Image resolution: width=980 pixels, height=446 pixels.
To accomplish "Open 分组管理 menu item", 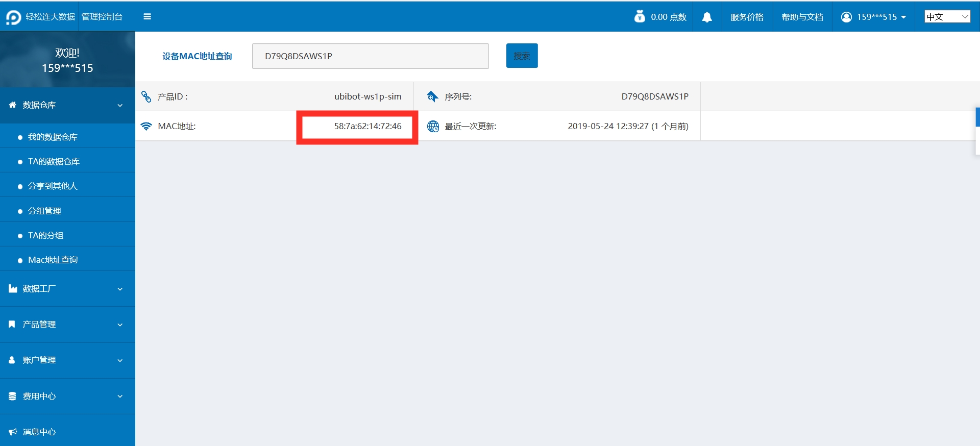I will [67, 211].
